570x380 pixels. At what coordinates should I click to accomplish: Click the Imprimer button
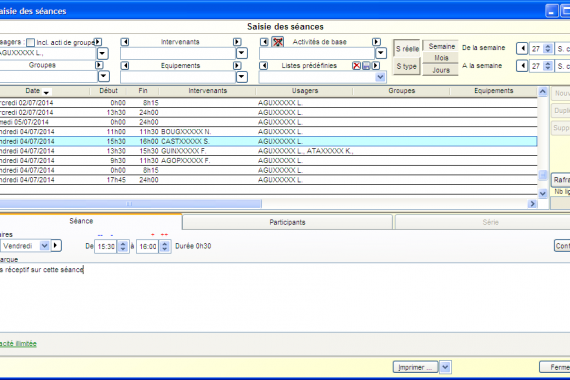416,367
